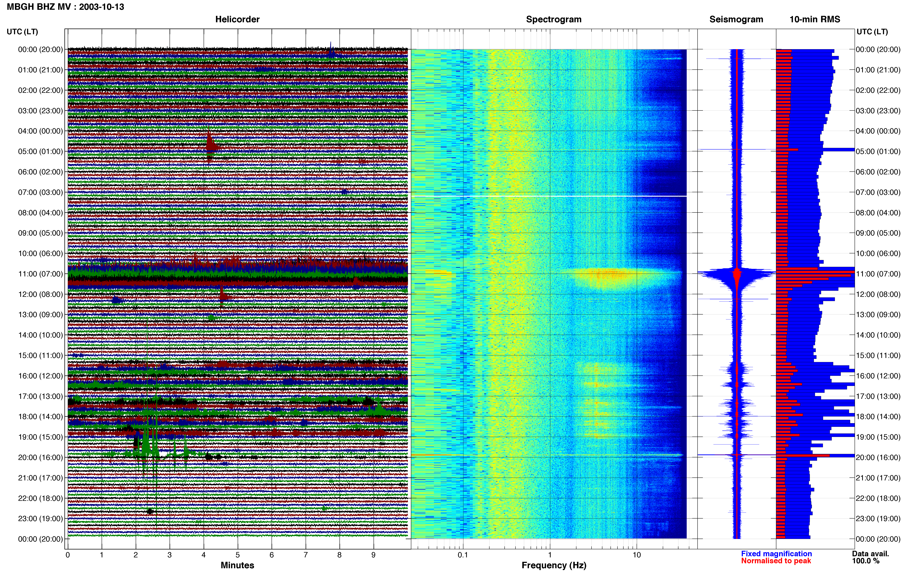Click the 'Normalised to peak' legend text
Screen dimensions: 924x578
point(776,561)
